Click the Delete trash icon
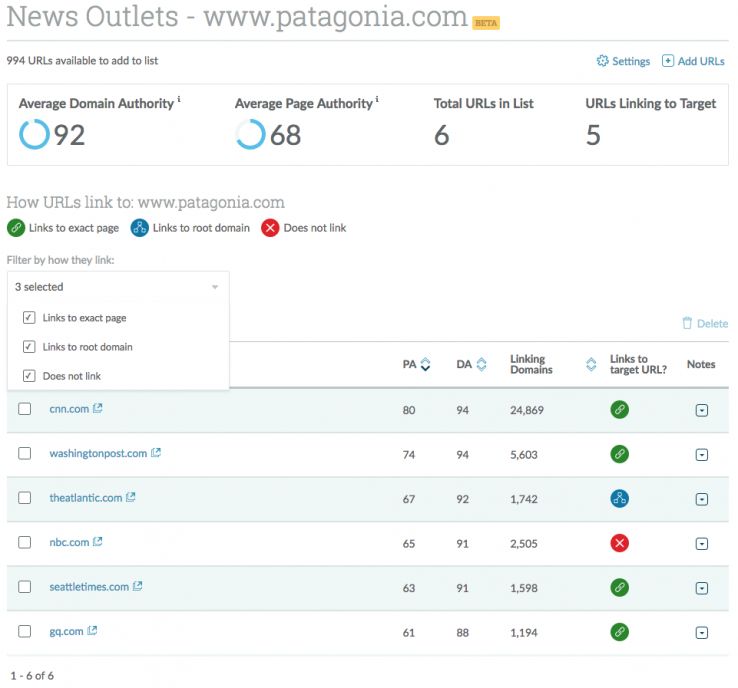738x688 pixels. click(687, 323)
